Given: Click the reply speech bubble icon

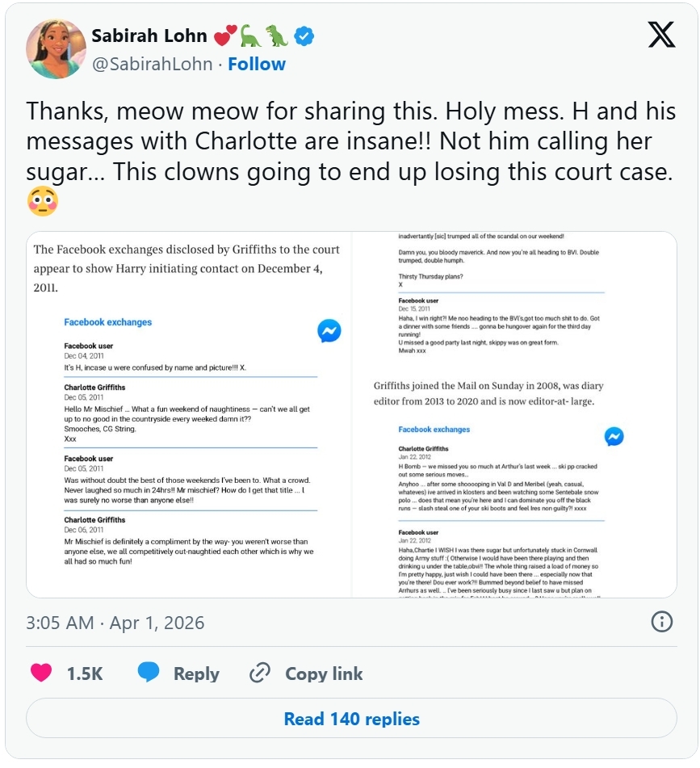Looking at the screenshot, I should click(149, 673).
